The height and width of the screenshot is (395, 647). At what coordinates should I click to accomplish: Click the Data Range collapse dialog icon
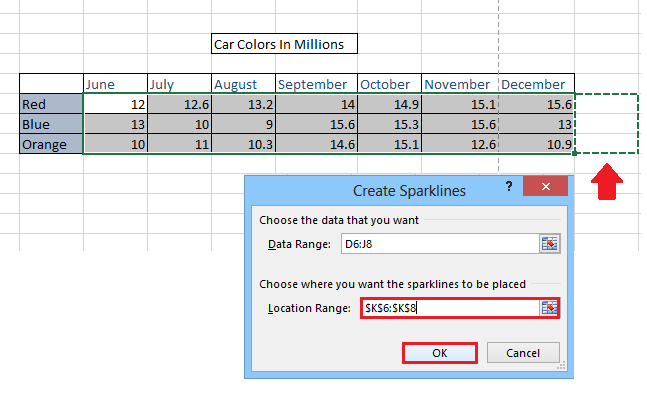[549, 244]
